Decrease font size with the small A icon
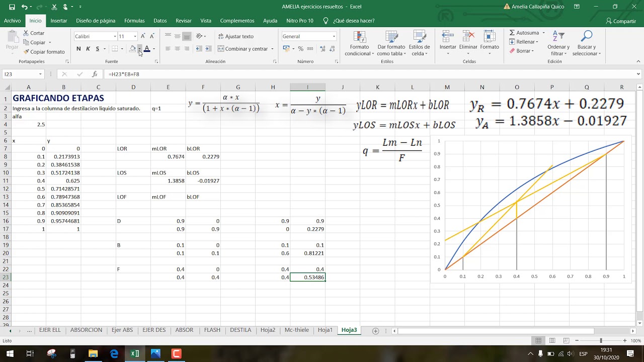The width and height of the screenshot is (644, 362). click(x=152, y=36)
